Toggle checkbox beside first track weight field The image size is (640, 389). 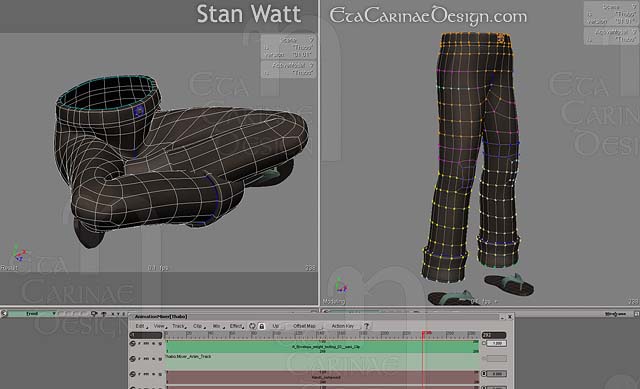pos(484,343)
